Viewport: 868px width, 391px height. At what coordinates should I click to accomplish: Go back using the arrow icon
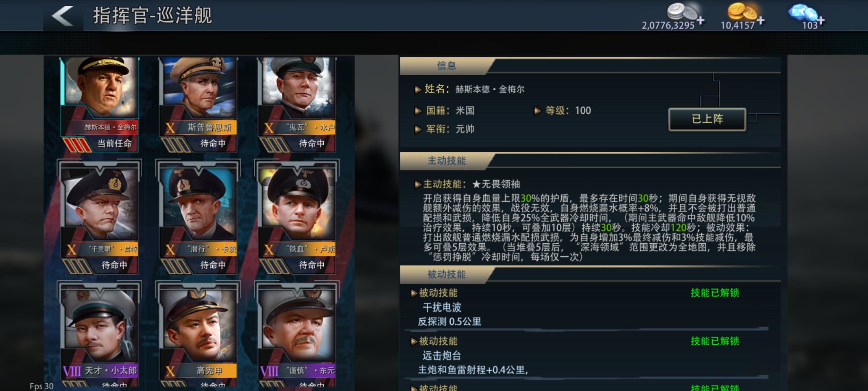pos(63,16)
